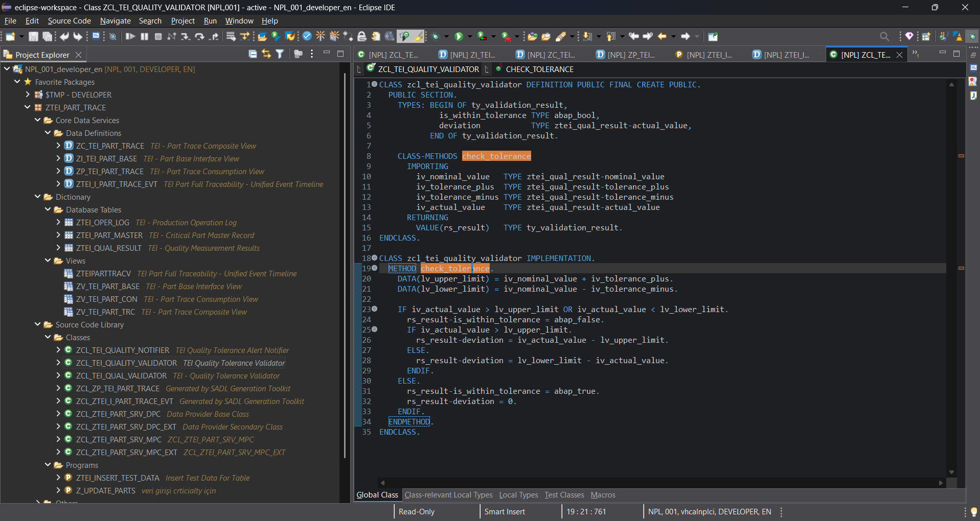This screenshot has width=980, height=521.
Task: Click the ABAP syntax check (checkmark) icon
Action: (x=307, y=36)
